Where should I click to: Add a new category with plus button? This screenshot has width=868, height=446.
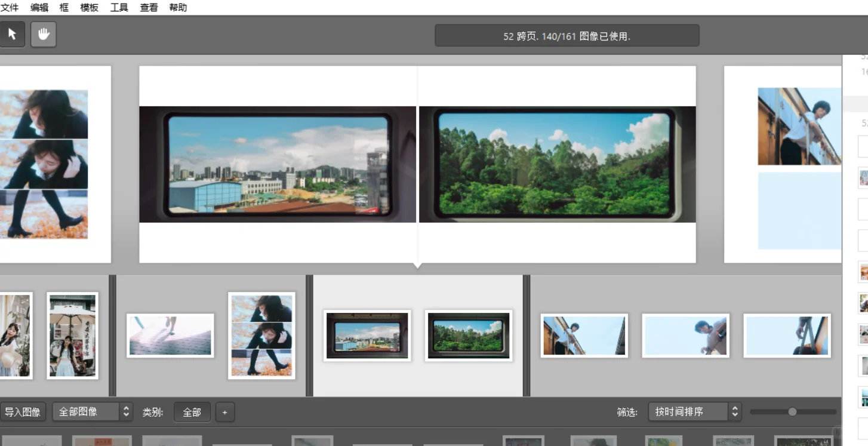click(x=225, y=412)
